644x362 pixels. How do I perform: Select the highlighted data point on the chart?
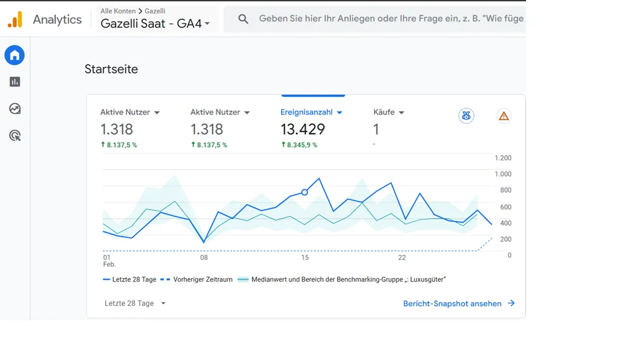(304, 192)
